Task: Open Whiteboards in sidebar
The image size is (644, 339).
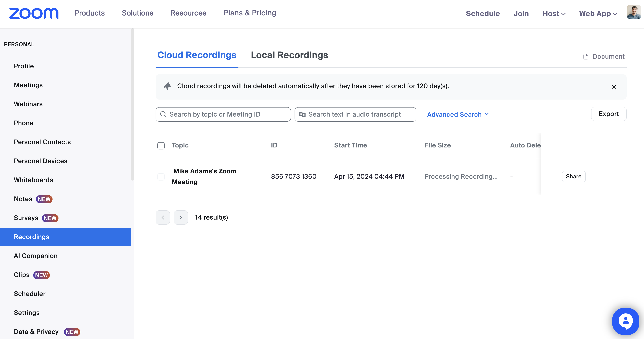Action: pos(33,180)
